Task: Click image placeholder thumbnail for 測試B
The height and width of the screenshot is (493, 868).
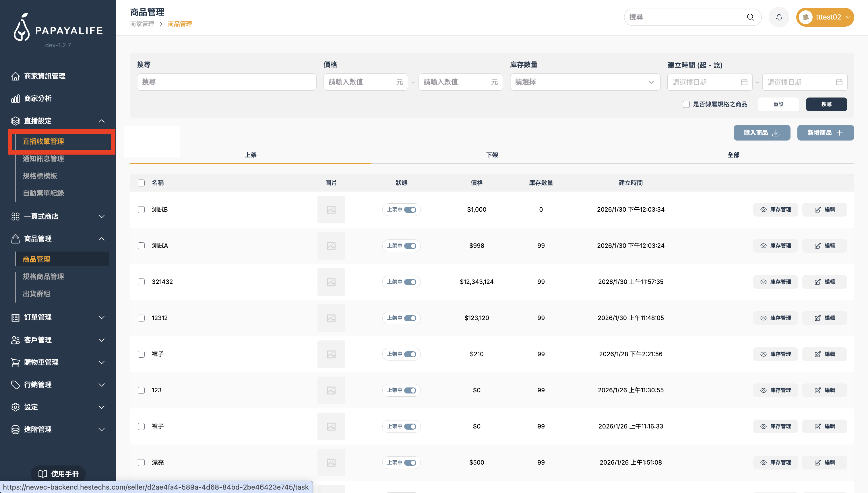Action: (x=331, y=210)
